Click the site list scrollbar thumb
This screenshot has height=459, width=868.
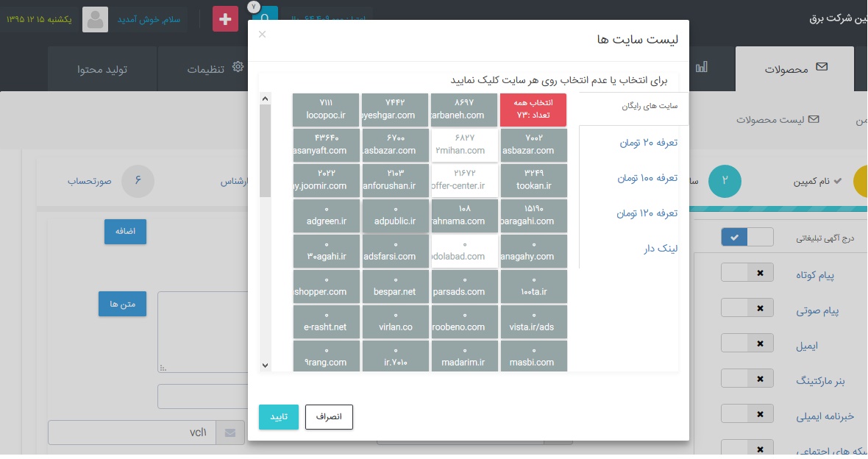[265, 151]
